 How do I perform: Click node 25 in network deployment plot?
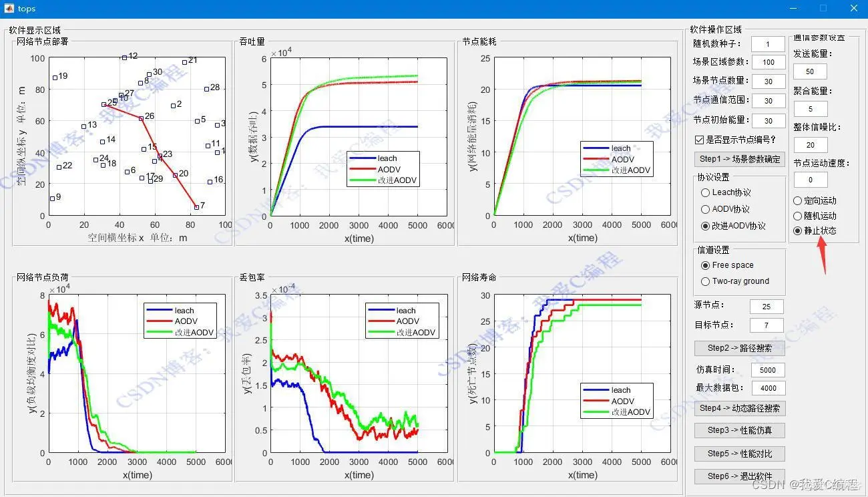pos(103,104)
